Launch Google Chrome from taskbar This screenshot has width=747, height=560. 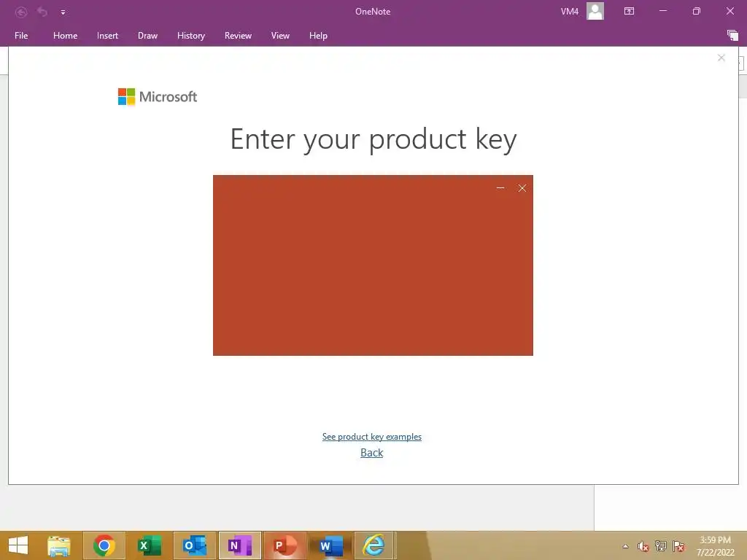[x=104, y=545]
